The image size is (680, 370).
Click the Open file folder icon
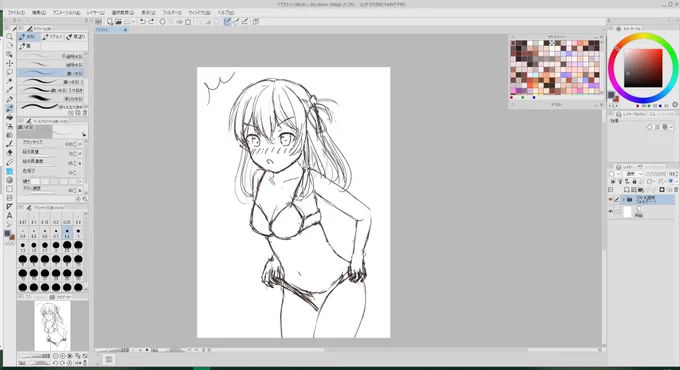118,21
